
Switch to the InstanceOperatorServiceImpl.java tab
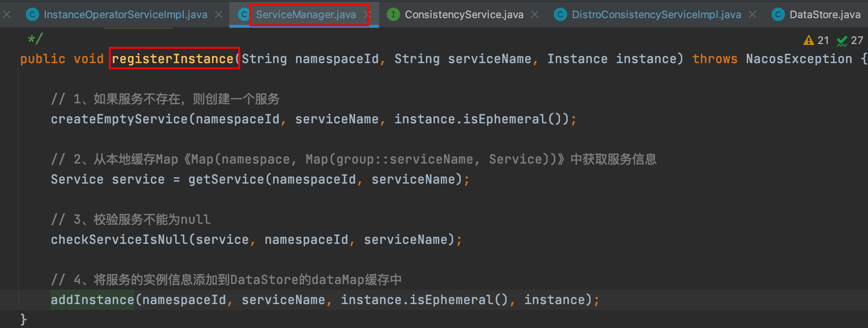(x=125, y=15)
